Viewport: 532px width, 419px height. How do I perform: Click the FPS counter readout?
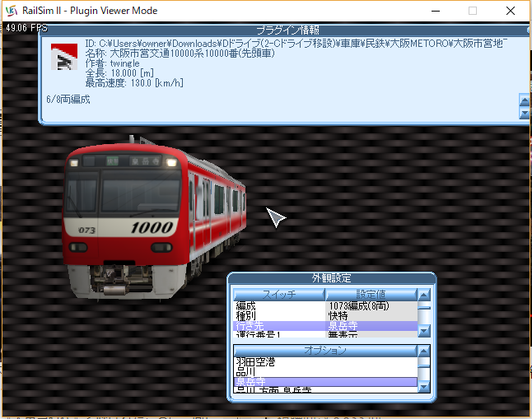pyautogui.click(x=26, y=28)
